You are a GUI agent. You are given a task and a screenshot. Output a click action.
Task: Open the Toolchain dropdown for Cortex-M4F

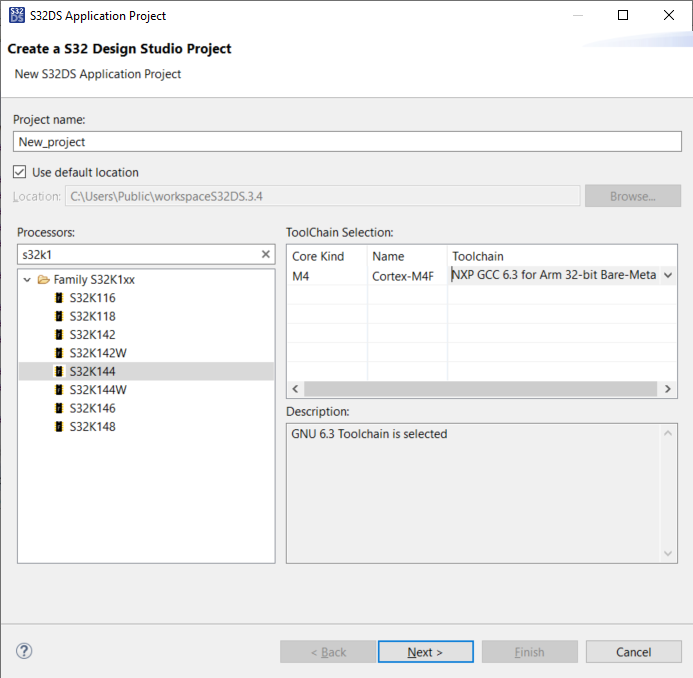[667, 275]
